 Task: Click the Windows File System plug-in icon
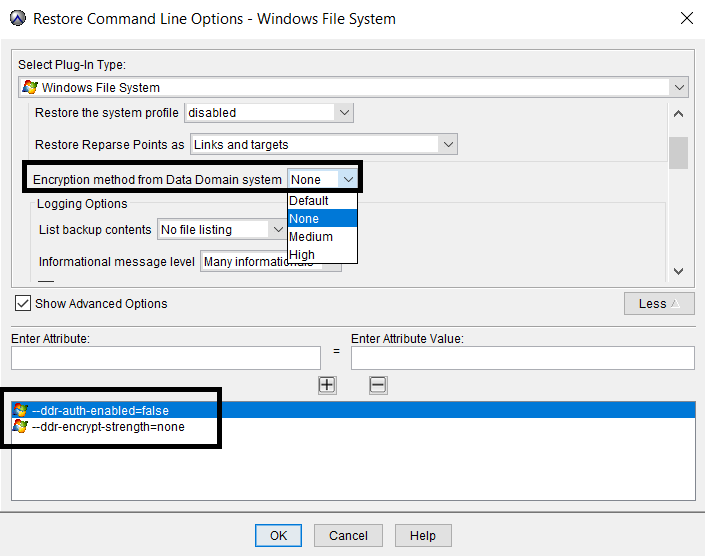(x=30, y=88)
